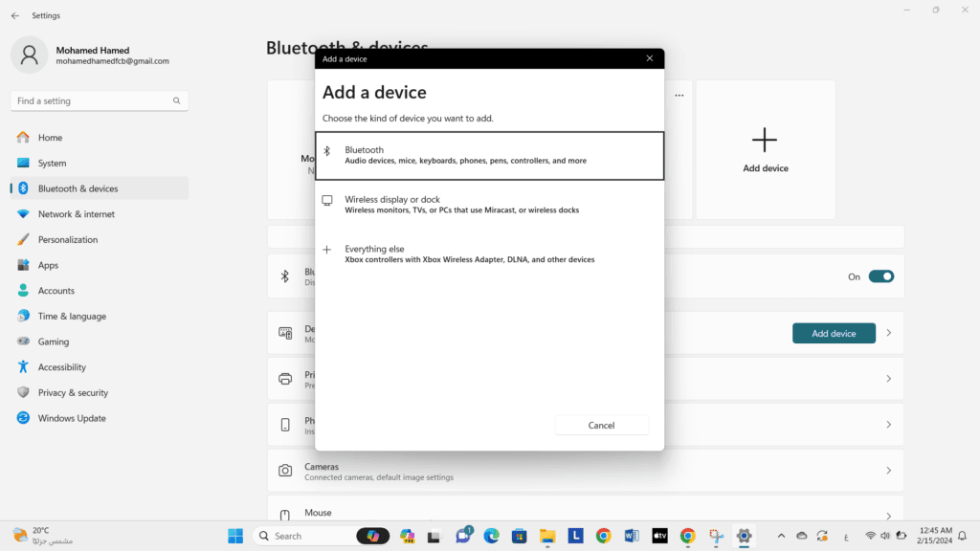Image resolution: width=980 pixels, height=551 pixels.
Task: Click Cancel in Add a device dialog
Action: [x=601, y=425]
